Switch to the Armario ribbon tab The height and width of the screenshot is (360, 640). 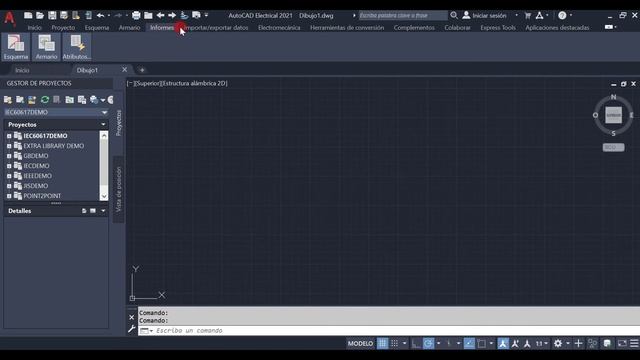(129, 28)
